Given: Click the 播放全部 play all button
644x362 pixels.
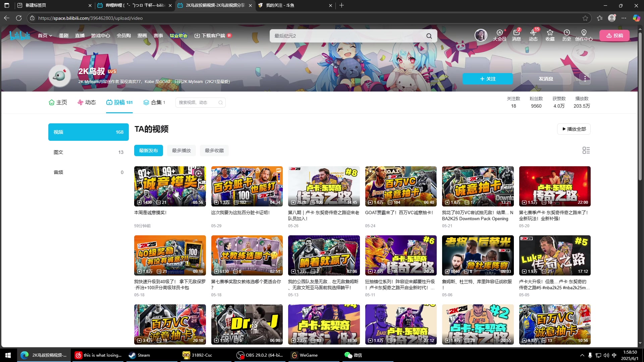Looking at the screenshot, I should point(574,129).
